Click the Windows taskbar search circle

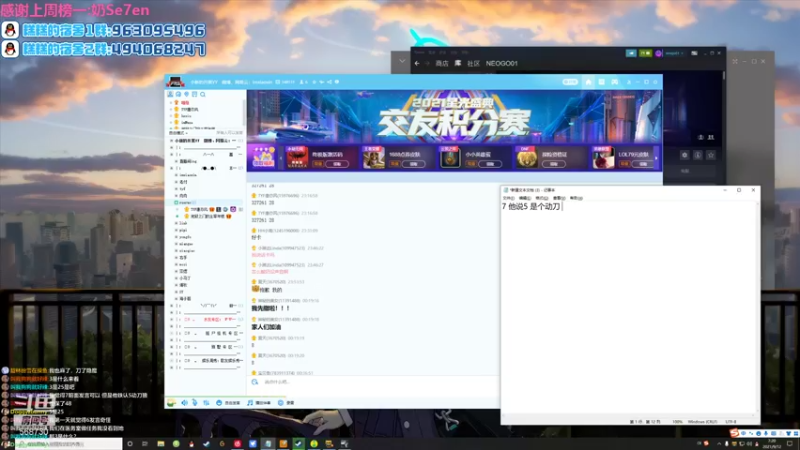pyautogui.click(x=130, y=444)
